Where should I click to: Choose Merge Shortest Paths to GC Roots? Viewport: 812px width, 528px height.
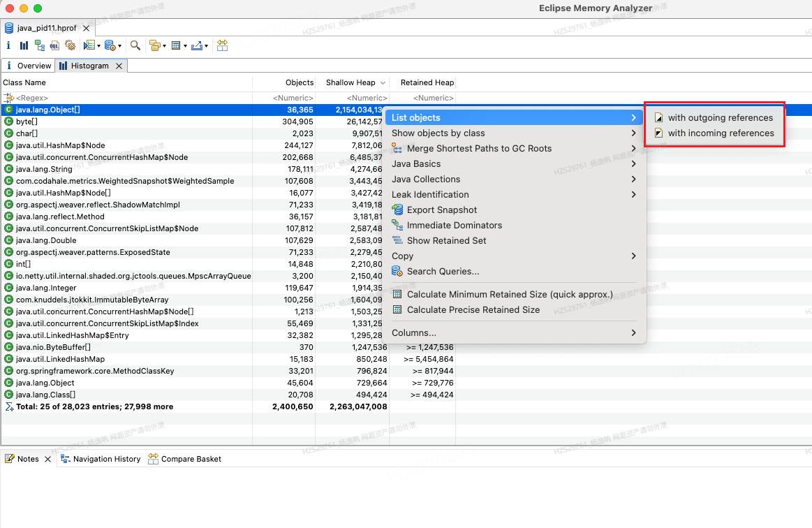pos(515,149)
